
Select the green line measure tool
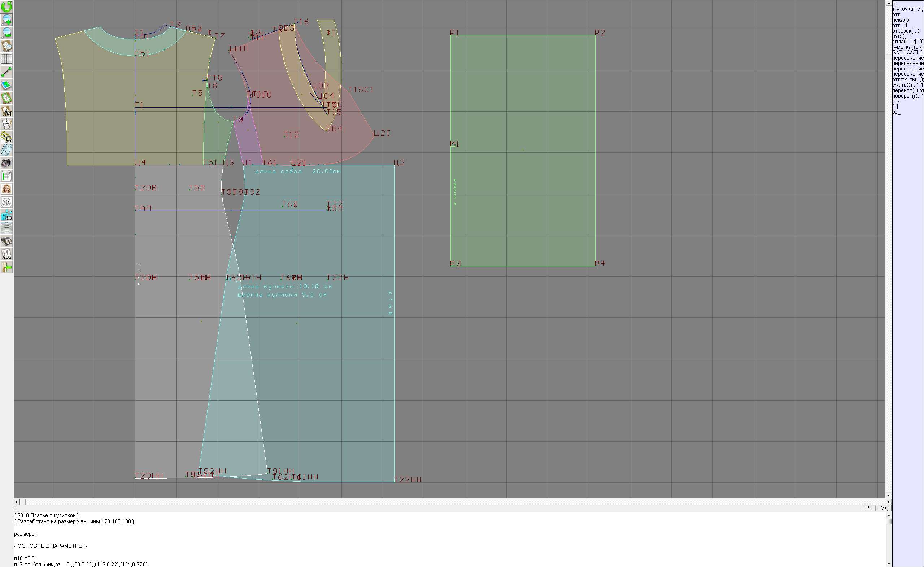click(x=6, y=72)
